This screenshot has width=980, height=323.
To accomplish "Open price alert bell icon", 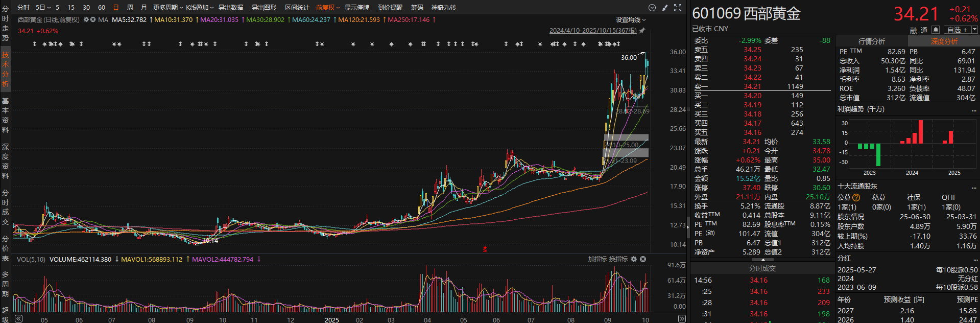I will 936,30.
